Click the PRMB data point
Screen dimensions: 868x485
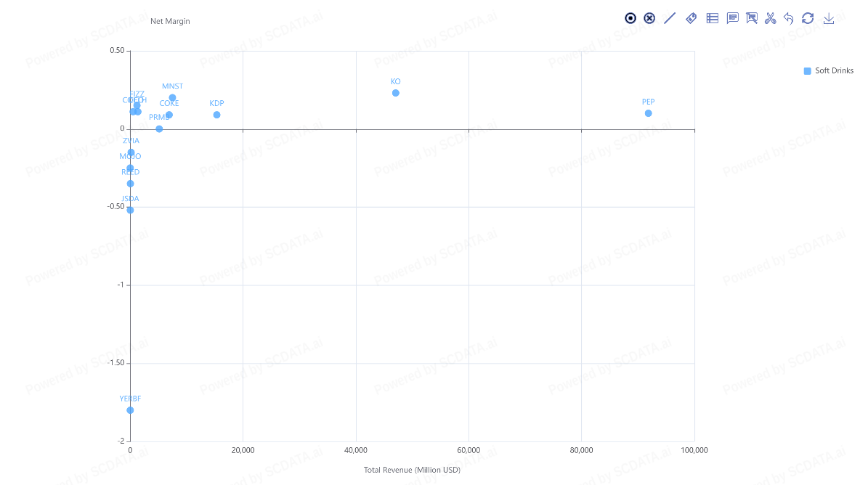[x=159, y=129]
